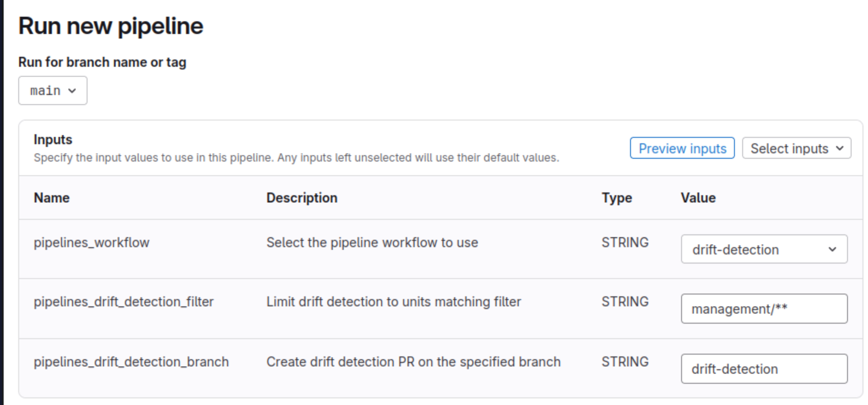Click the Run new pipeline heading
868x405 pixels.
(111, 26)
